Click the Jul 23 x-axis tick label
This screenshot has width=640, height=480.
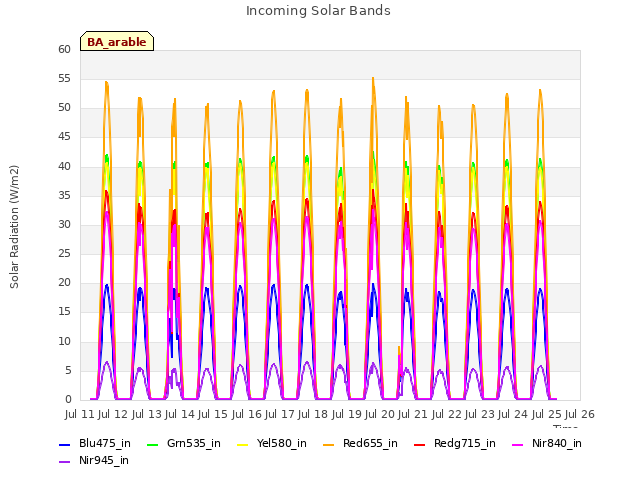coord(480,414)
